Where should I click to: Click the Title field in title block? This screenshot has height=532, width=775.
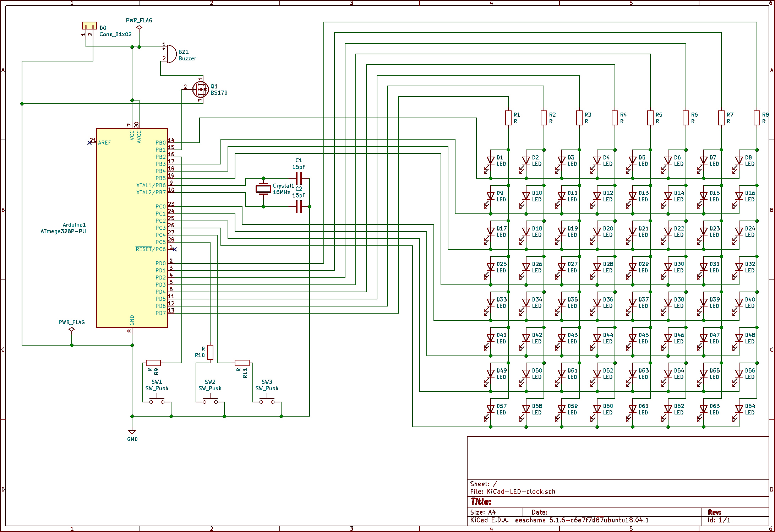tap(481, 501)
